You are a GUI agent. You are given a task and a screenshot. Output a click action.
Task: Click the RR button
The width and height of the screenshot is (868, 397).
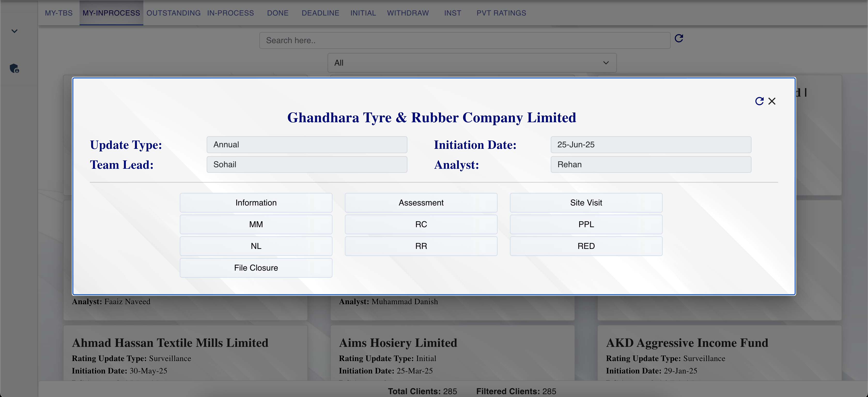421,246
